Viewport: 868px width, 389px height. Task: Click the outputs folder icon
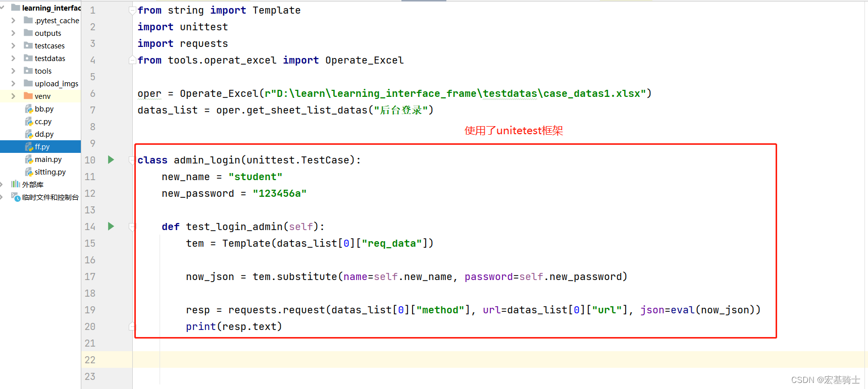28,33
